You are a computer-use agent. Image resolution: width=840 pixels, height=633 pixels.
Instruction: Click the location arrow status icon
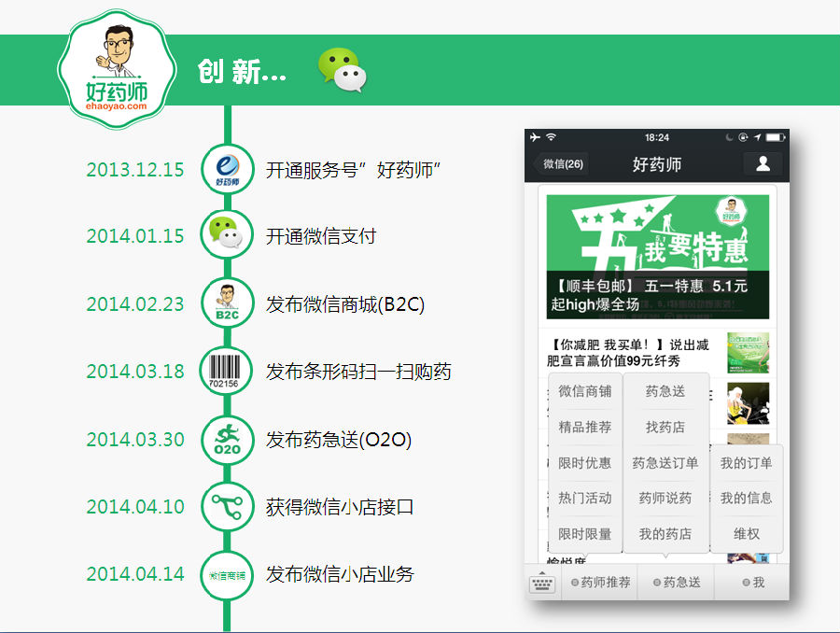757,138
